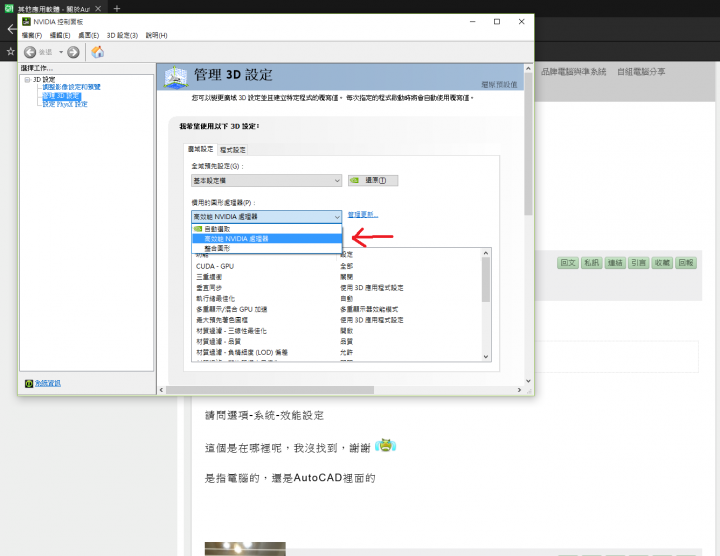720x556 pixels.
Task: Open the 檔案(F) menu
Action: point(32,35)
